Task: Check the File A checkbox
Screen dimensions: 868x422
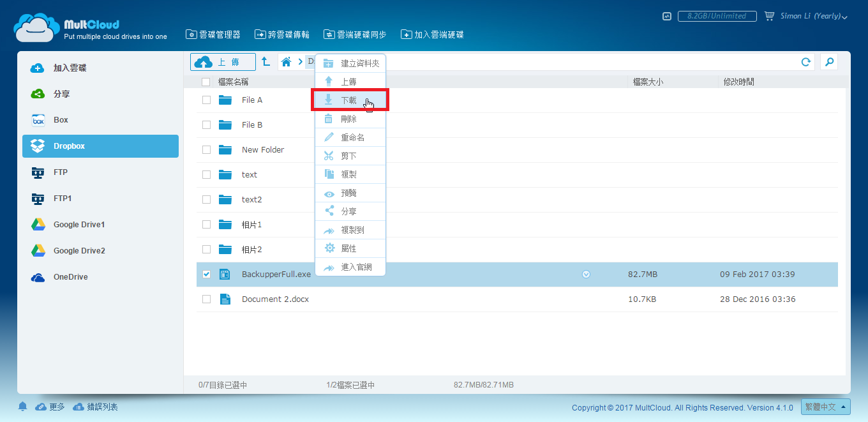Action: point(206,100)
